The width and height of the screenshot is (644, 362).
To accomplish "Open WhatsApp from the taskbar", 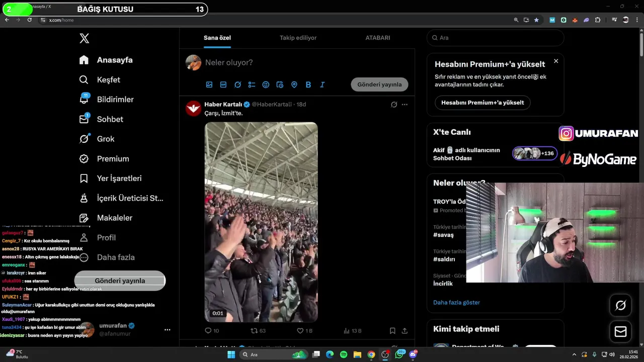I will click(x=399, y=354).
